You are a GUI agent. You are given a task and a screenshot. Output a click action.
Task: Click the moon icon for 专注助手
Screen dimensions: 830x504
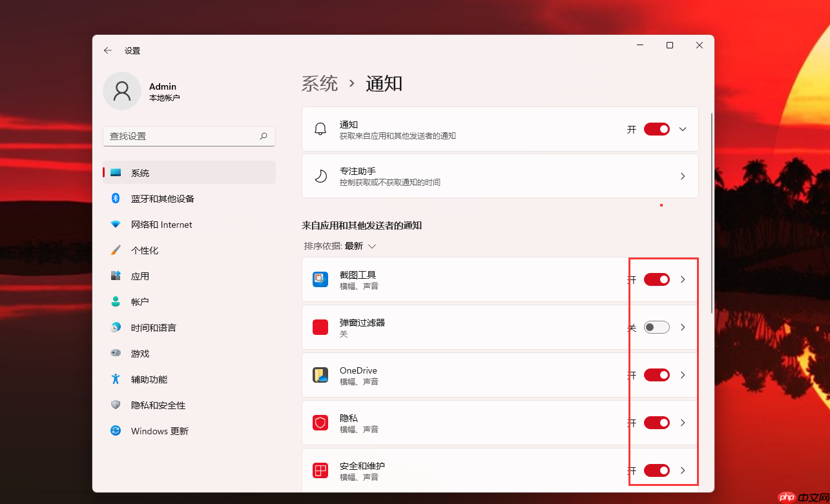click(320, 176)
